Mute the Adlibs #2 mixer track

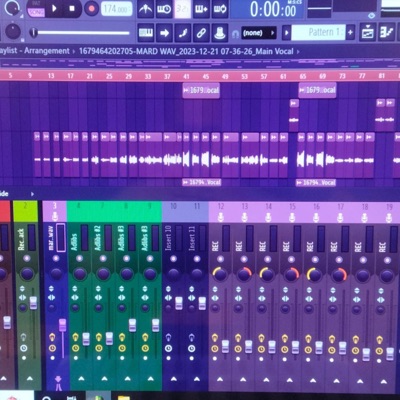tap(103, 258)
